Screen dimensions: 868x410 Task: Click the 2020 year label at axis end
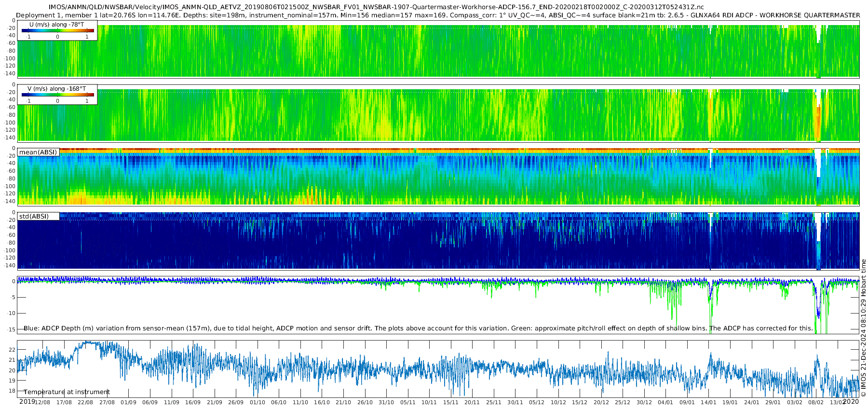(x=851, y=402)
